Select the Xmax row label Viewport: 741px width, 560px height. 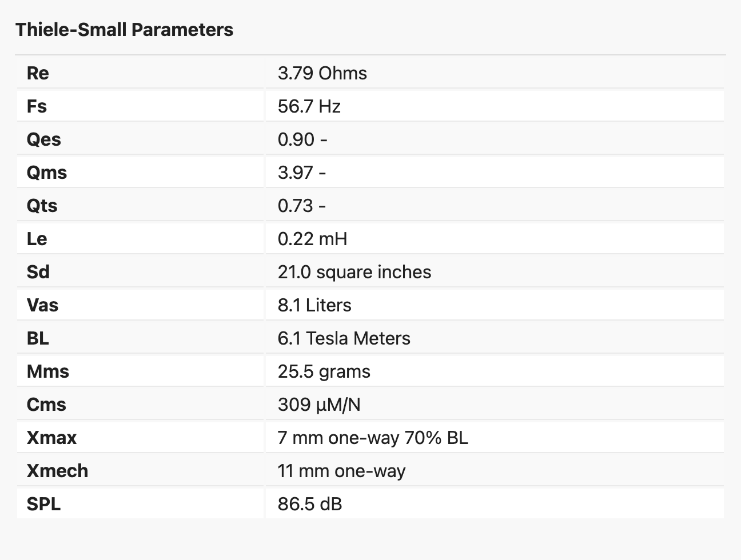coord(51,438)
